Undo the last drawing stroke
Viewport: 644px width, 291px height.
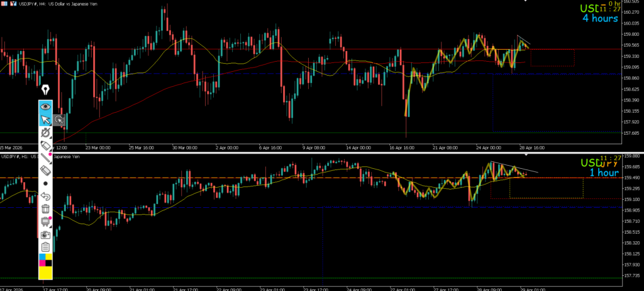pos(45,196)
